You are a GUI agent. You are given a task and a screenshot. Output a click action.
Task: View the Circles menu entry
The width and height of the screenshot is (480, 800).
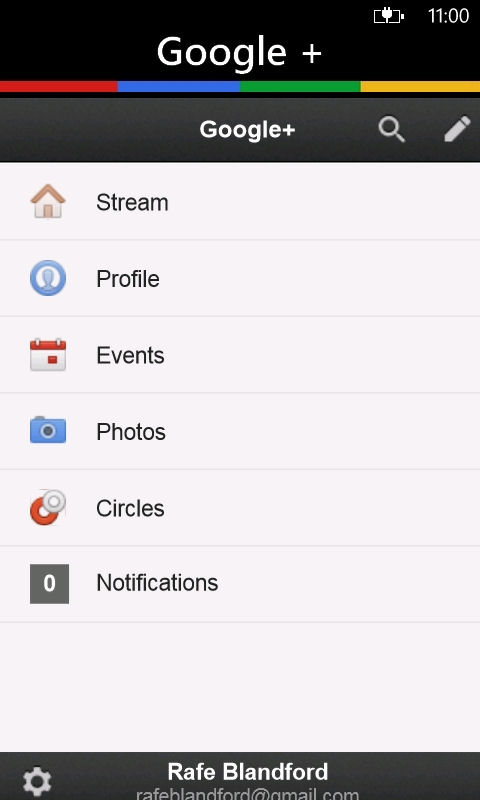pyautogui.click(x=240, y=508)
